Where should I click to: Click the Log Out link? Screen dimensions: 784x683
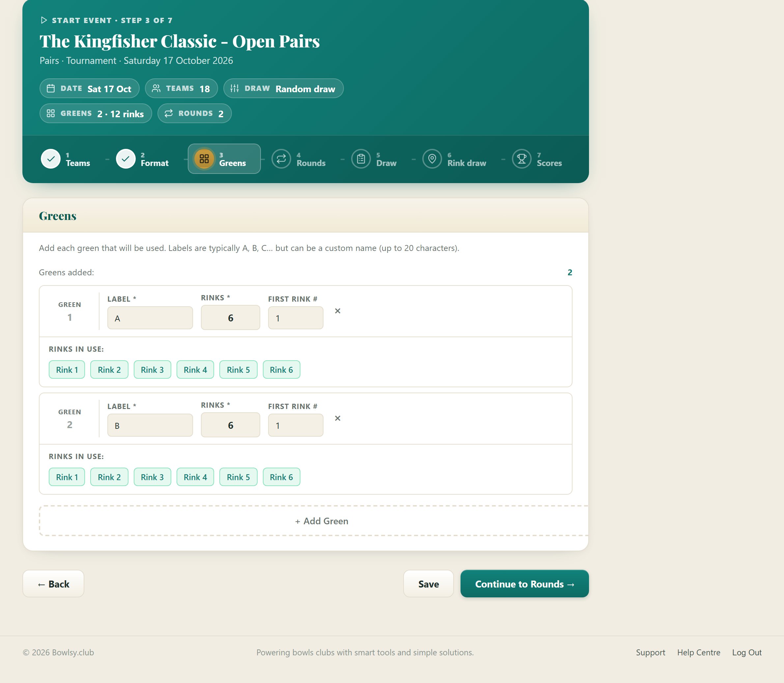747,652
